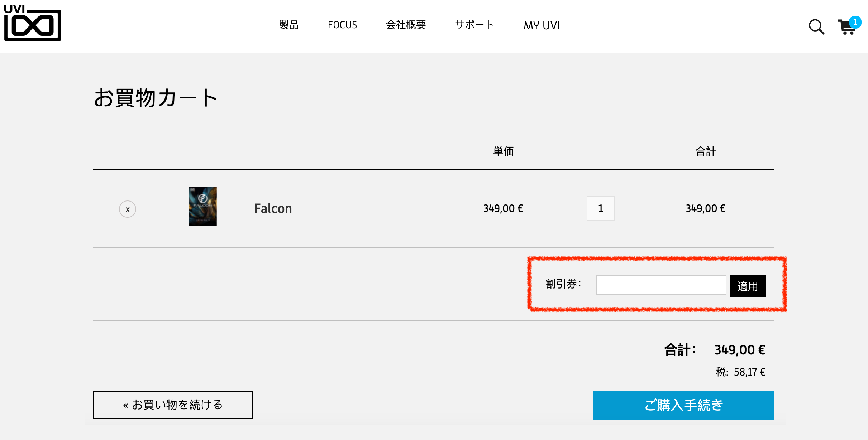
Task: Proceed with the ご購入手続き checkout button
Action: (x=683, y=405)
